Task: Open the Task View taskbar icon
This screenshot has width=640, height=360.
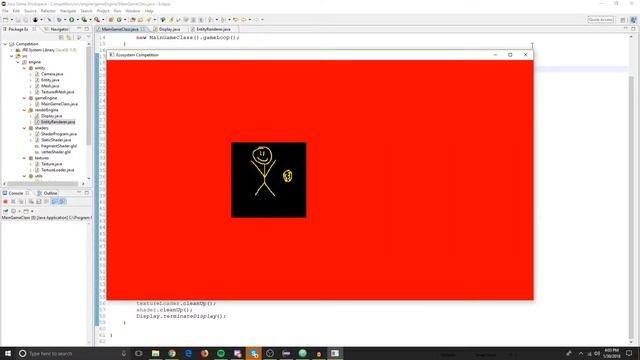Action: (139, 353)
